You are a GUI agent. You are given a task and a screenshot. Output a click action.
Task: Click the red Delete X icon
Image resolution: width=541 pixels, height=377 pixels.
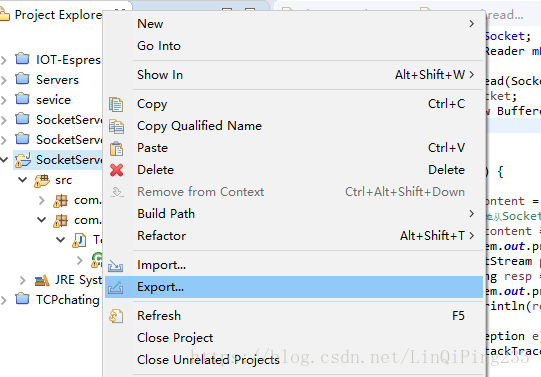[x=117, y=170]
